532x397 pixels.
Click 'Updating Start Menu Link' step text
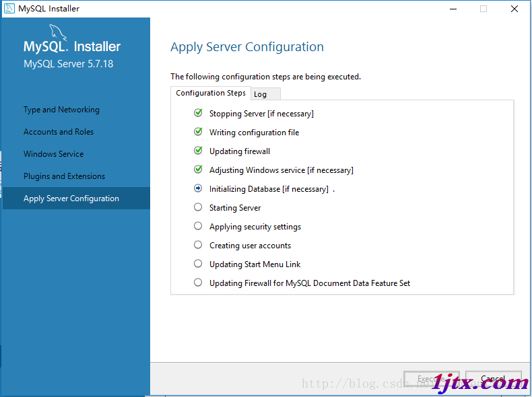(255, 264)
